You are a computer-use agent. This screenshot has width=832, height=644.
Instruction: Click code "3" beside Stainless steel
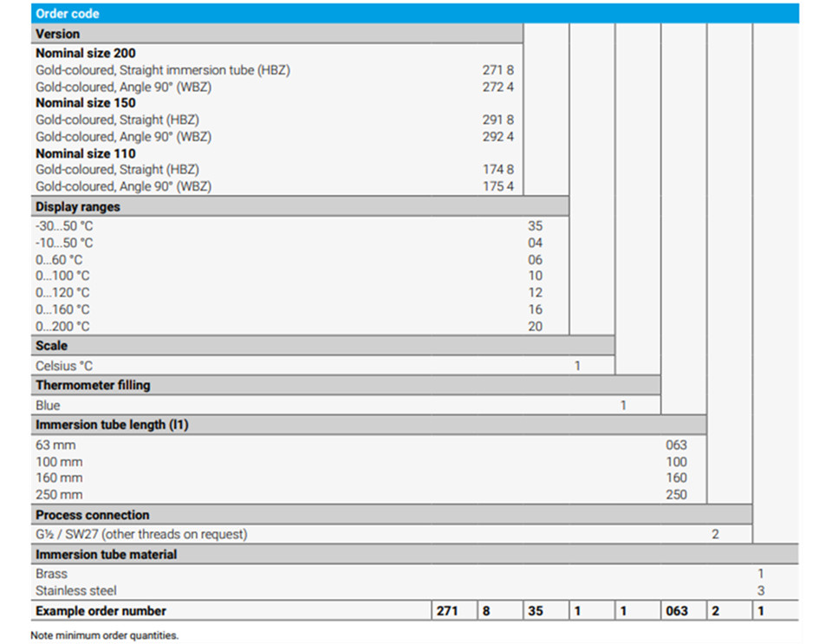click(761, 591)
